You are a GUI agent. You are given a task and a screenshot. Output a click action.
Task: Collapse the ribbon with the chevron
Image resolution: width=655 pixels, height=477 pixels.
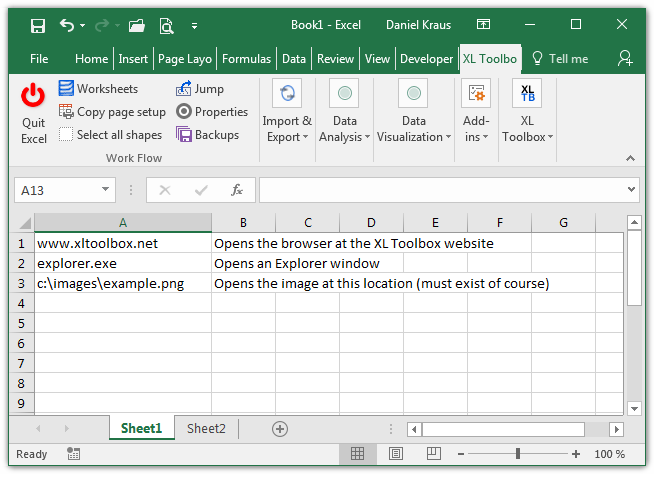coord(630,158)
